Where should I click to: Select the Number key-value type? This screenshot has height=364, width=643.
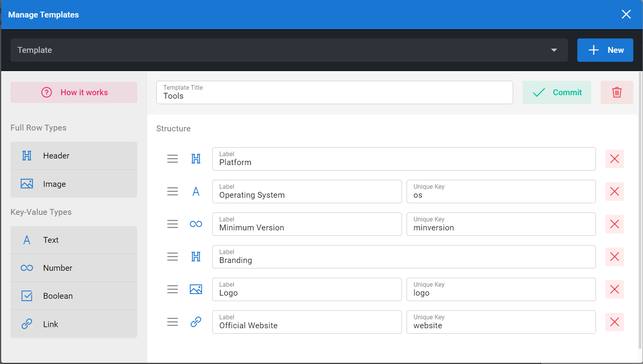click(x=73, y=268)
